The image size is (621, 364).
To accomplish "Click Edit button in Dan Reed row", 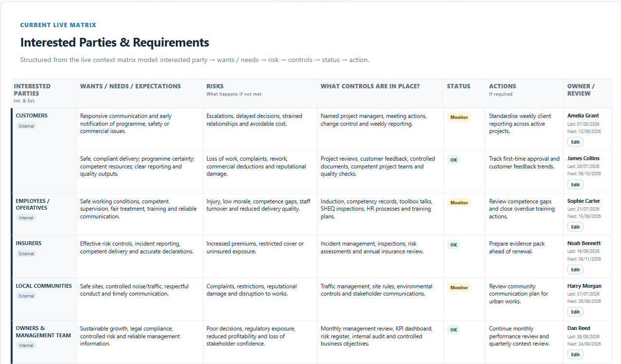I will click(575, 354).
